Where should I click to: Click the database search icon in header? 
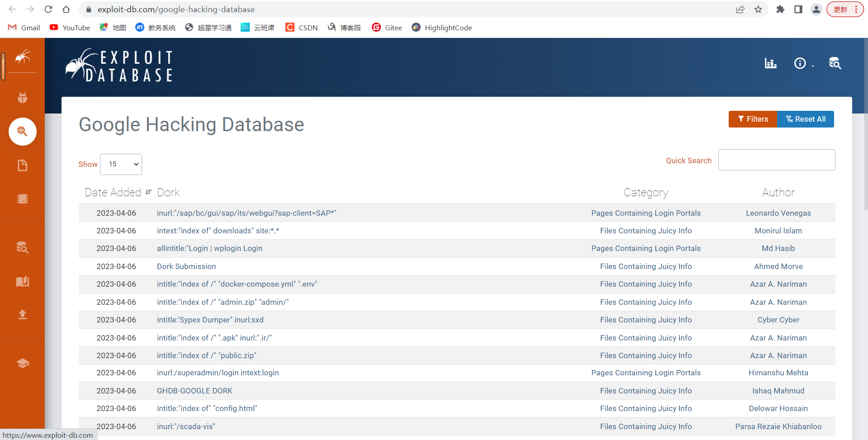point(835,63)
